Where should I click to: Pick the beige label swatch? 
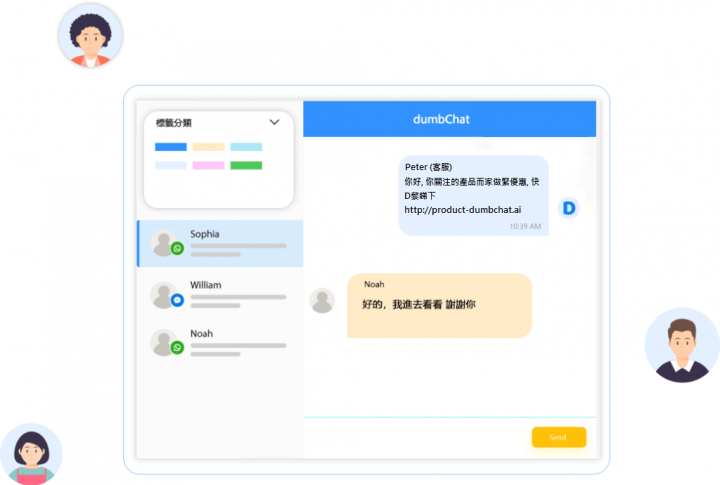point(208,147)
